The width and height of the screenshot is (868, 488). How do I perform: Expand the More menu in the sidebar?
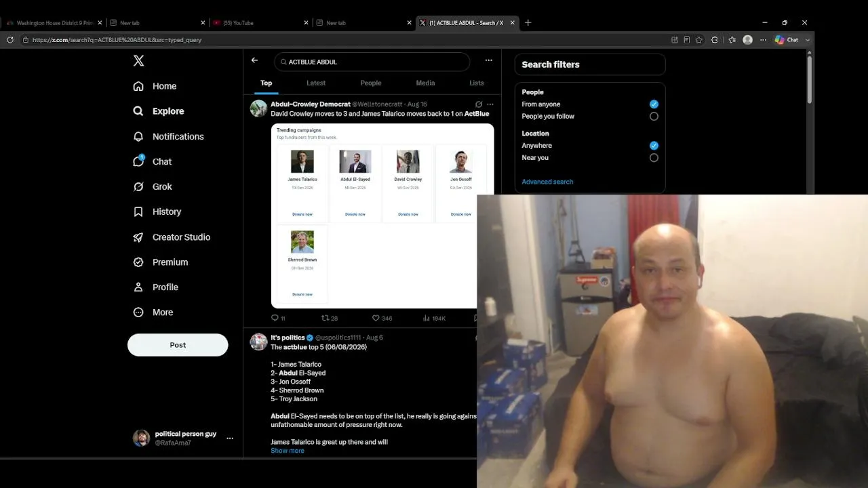(154, 312)
